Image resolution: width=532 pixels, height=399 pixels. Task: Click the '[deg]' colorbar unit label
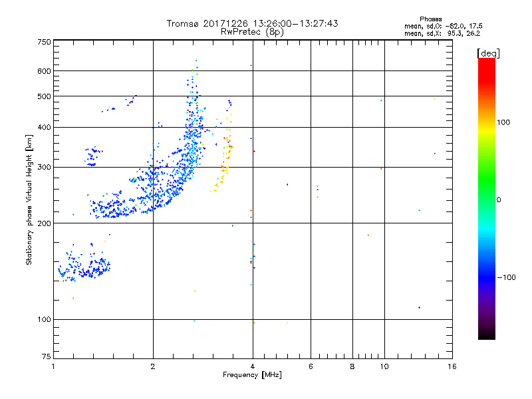(x=488, y=53)
